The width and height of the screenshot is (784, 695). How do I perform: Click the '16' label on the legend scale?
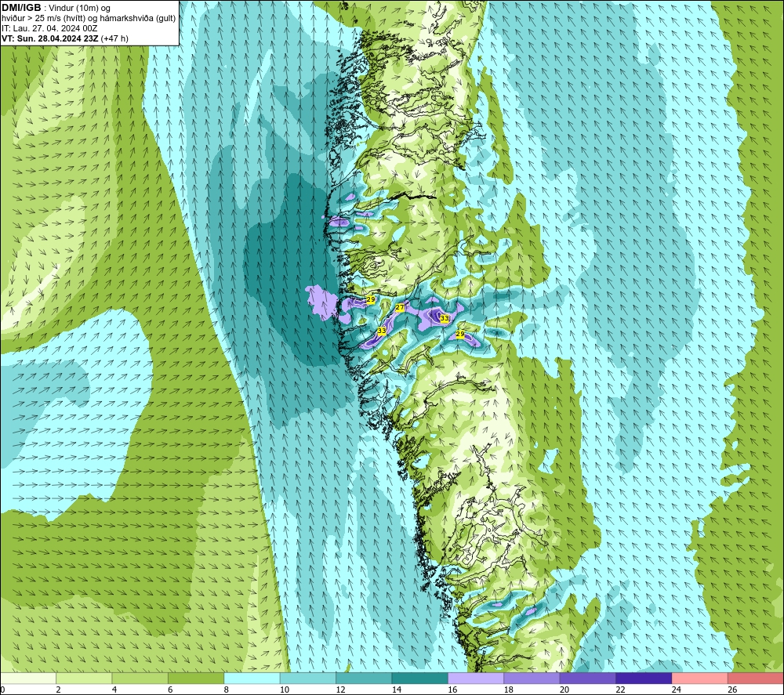[x=452, y=690]
